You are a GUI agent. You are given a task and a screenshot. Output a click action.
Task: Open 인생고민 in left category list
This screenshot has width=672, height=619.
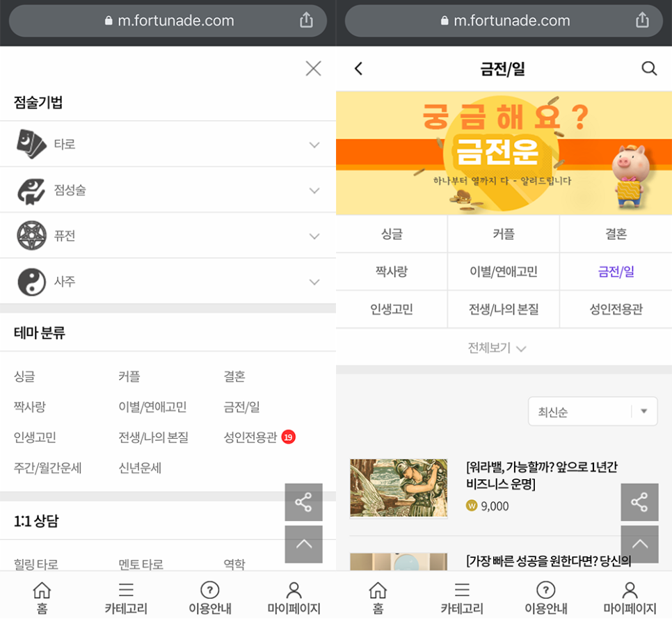click(x=35, y=437)
